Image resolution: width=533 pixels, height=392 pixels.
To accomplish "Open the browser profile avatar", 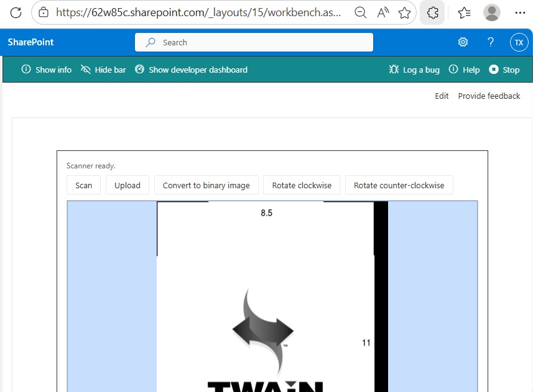I will click(491, 12).
